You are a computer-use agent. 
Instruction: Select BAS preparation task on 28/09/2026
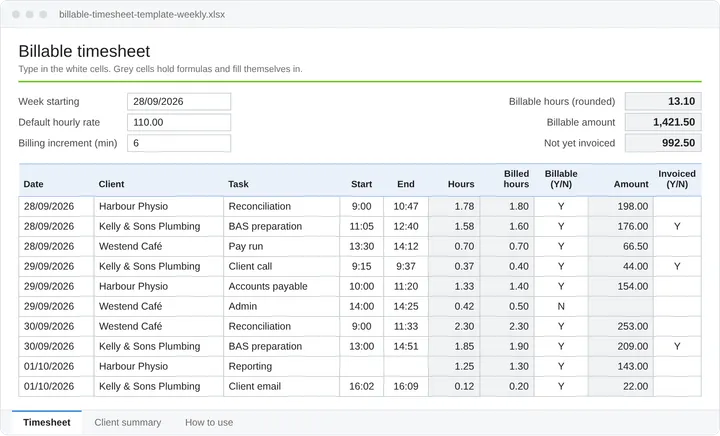(x=281, y=226)
